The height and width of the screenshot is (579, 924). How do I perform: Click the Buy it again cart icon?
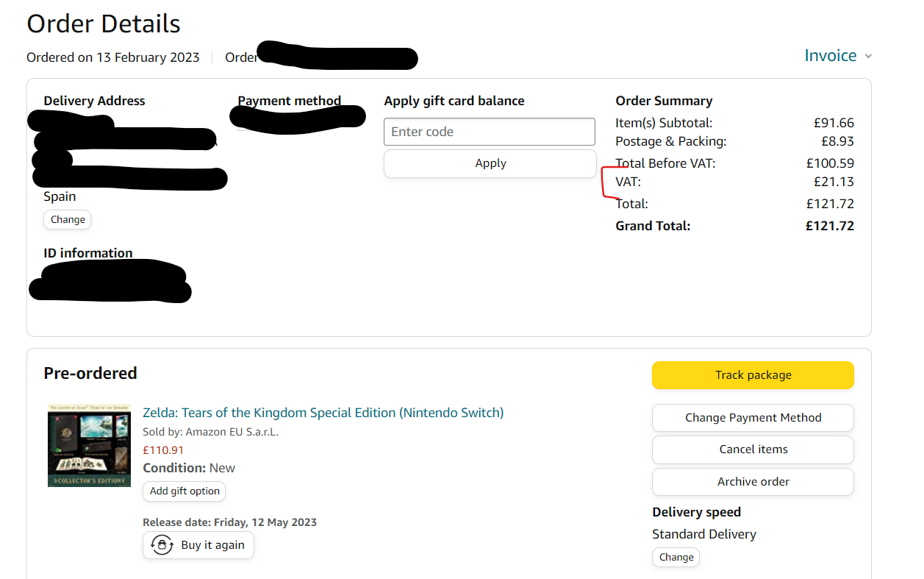[x=161, y=545]
